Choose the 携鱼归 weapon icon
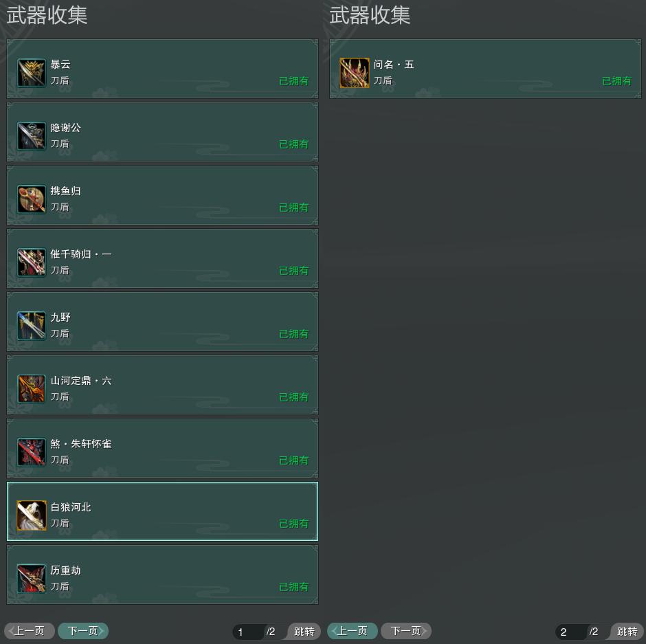 coord(32,199)
